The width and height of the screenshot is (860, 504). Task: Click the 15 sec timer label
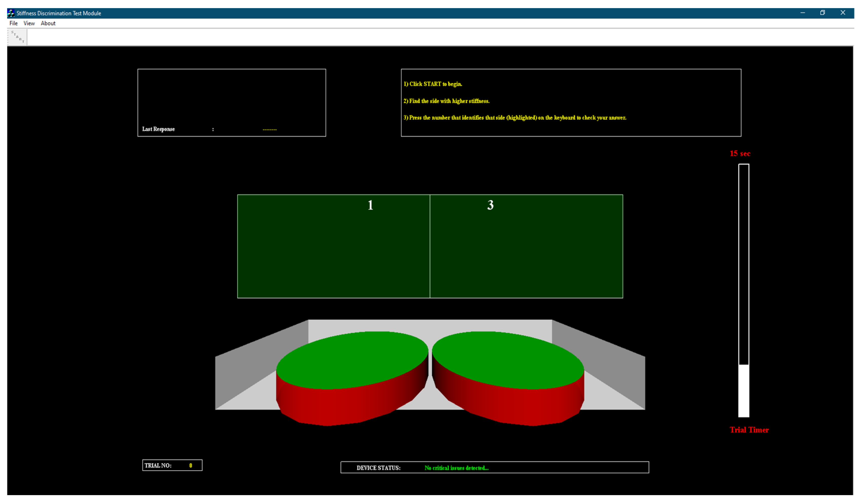(x=740, y=153)
